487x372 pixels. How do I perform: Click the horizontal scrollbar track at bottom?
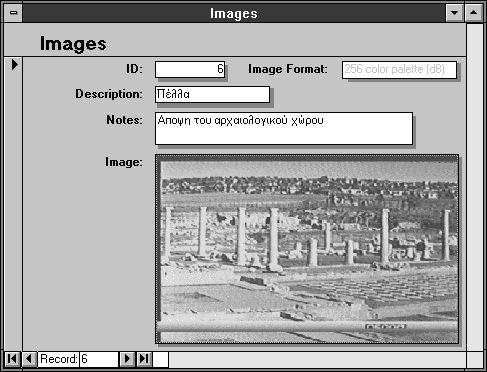317,359
